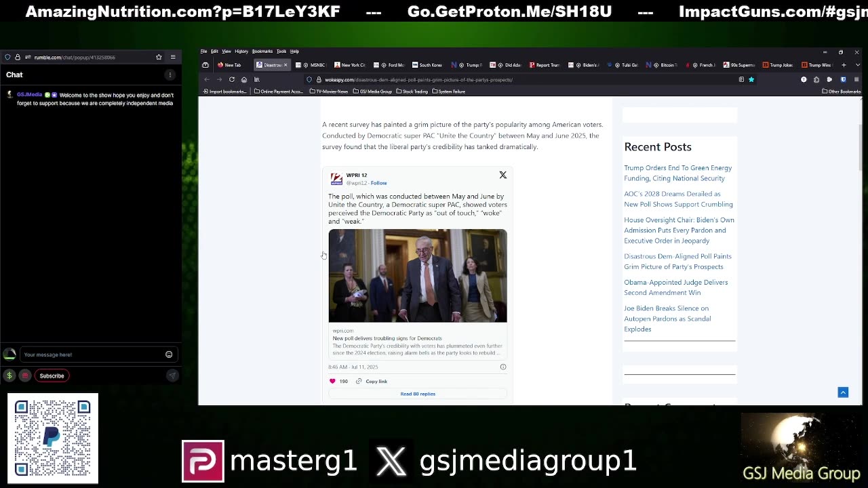This screenshot has height=488, width=868.
Task: Switch to the Bitcoin tab
Action: click(x=661, y=65)
